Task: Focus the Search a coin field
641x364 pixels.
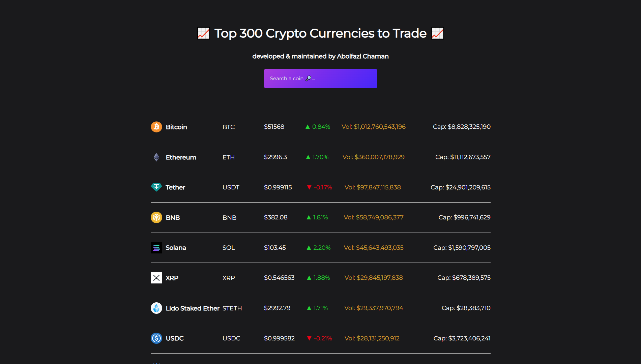Action: point(320,79)
